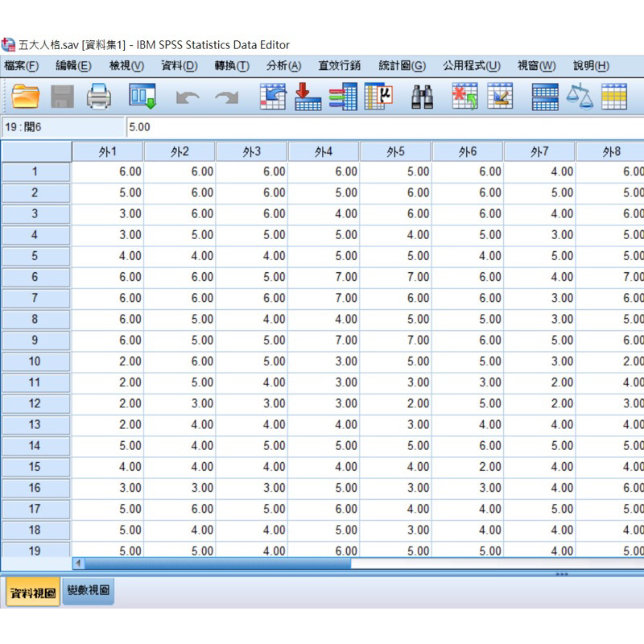
Task: Select row header 18
Action: coord(35,530)
